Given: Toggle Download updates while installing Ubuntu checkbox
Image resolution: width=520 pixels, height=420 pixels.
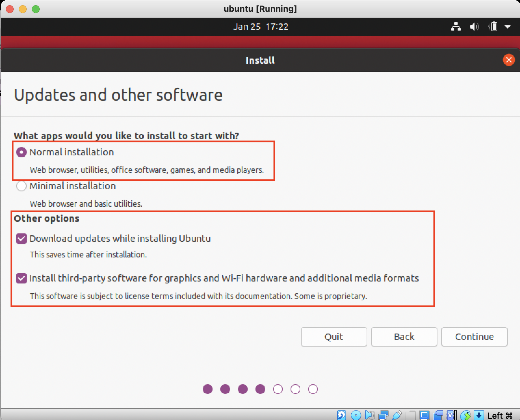Looking at the screenshot, I should pyautogui.click(x=21, y=239).
